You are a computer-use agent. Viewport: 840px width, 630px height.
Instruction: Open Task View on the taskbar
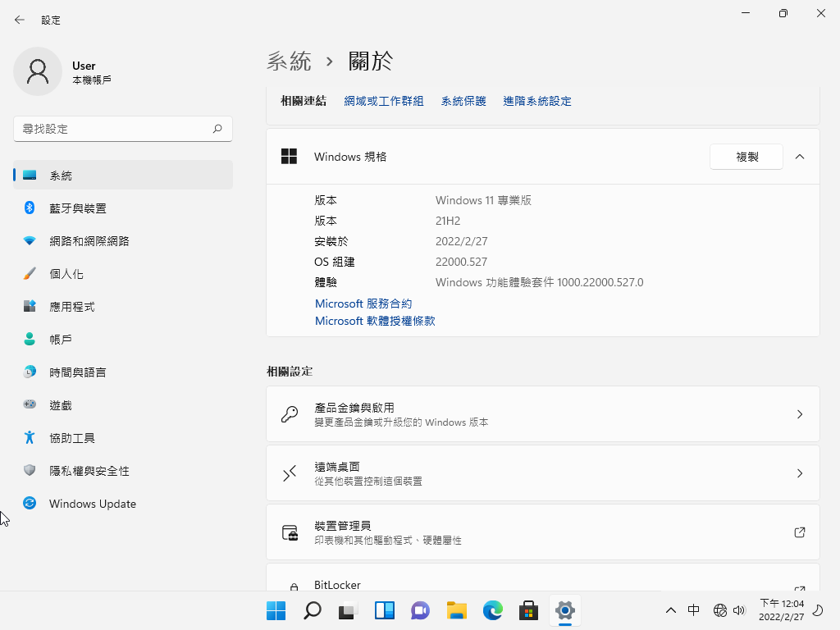click(348, 610)
